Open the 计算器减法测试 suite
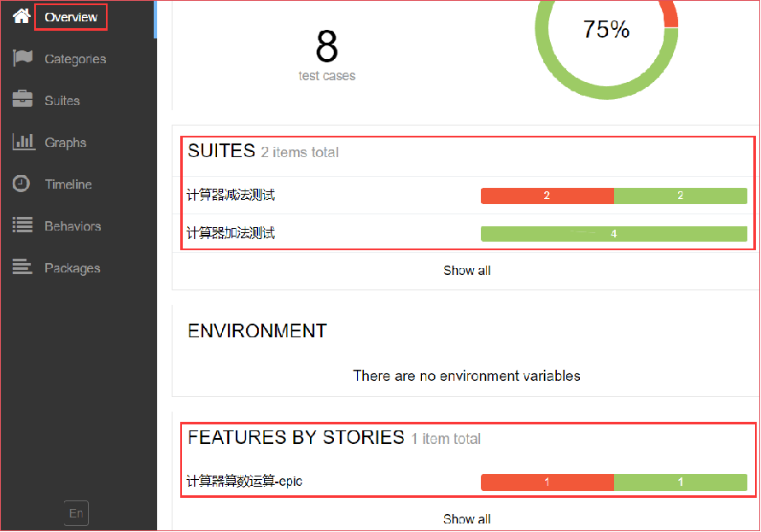The image size is (761, 532). (x=231, y=196)
